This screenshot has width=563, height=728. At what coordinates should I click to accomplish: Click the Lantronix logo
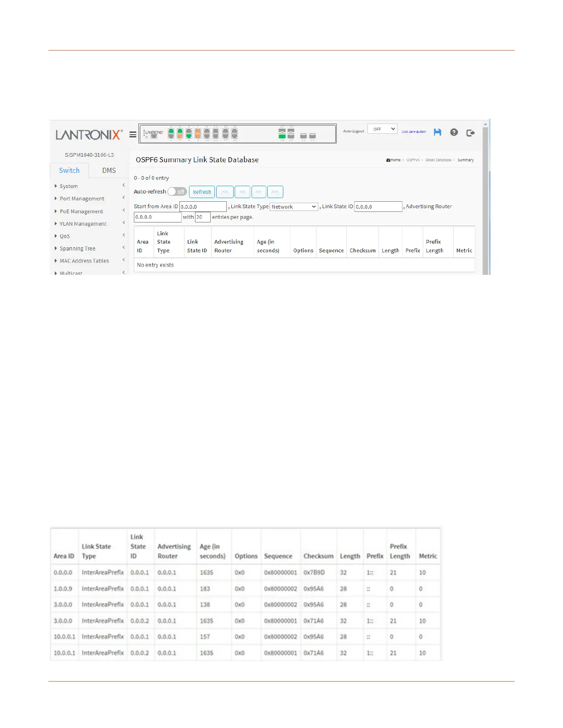coord(89,135)
